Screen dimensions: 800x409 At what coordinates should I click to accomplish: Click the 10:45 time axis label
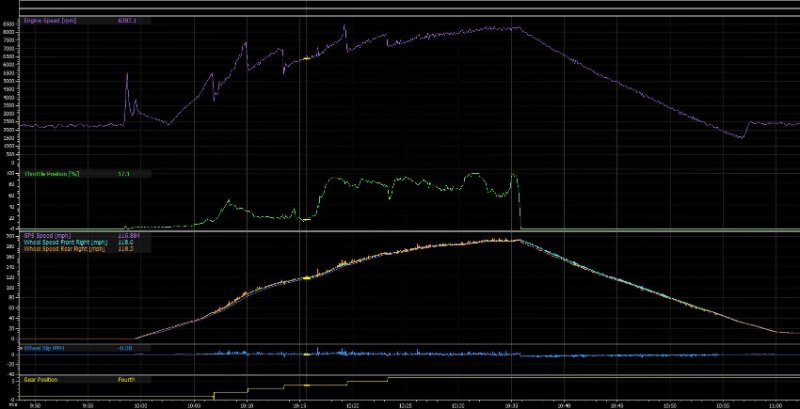pyautogui.click(x=617, y=406)
